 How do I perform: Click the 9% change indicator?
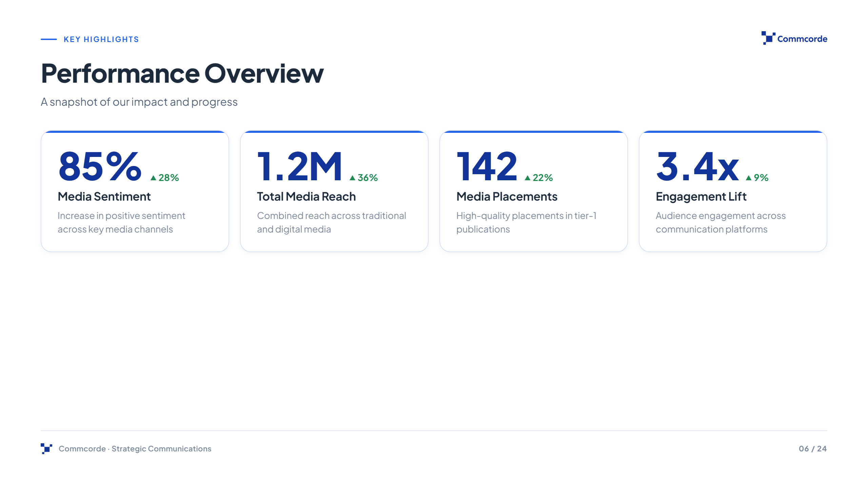click(x=757, y=178)
